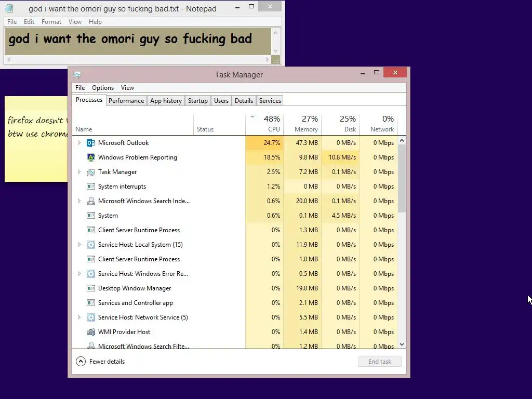This screenshot has height=399, width=532.
Task: Click Notepad's horizontal scroll left arrow
Action: (9, 59)
